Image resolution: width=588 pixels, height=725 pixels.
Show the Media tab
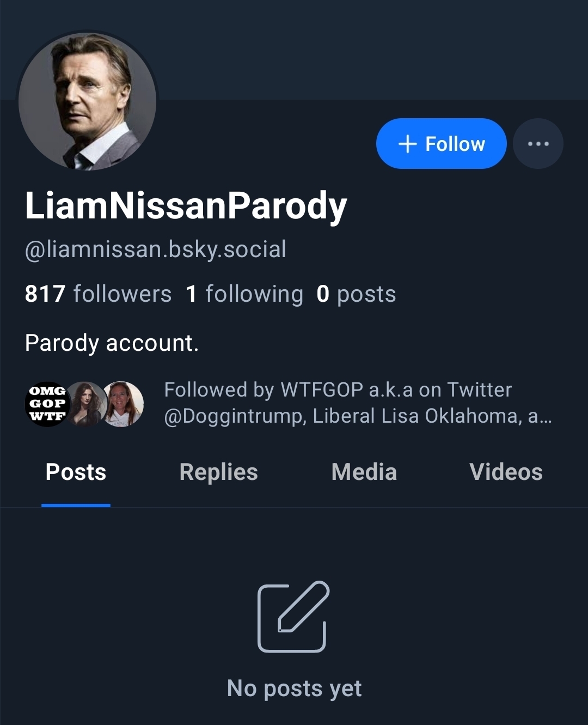(x=364, y=472)
